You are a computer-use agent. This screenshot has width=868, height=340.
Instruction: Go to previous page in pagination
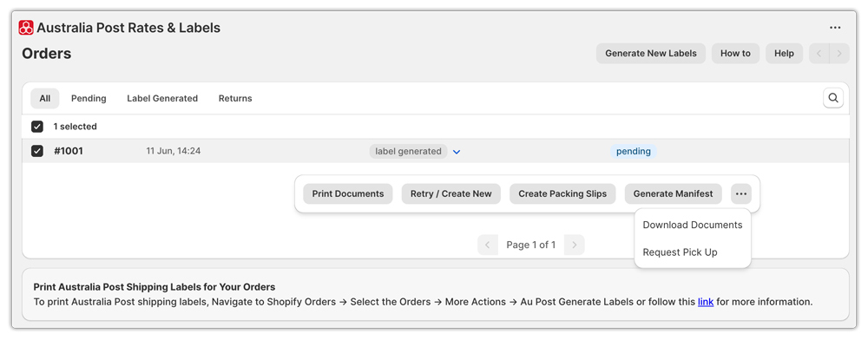(487, 245)
